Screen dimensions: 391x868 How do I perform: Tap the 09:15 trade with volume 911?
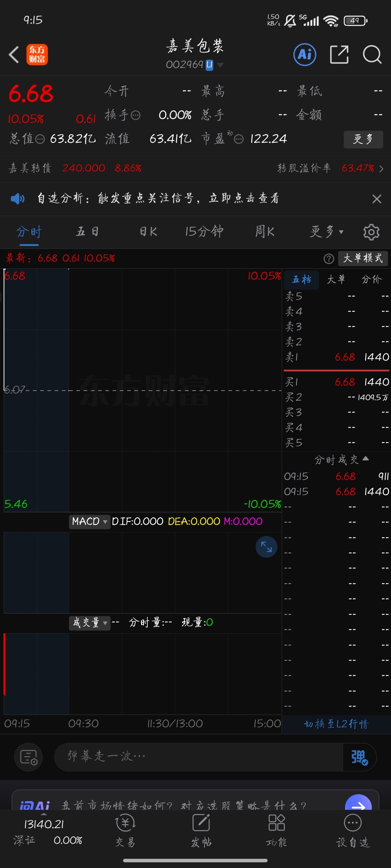337,476
